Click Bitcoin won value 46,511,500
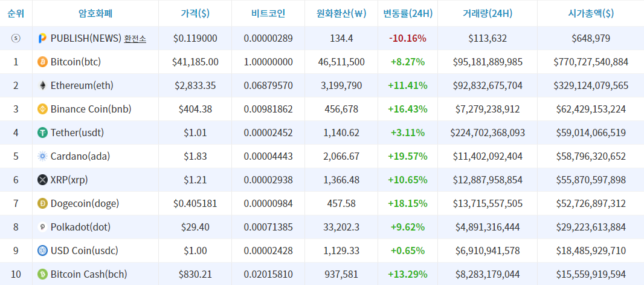The height and width of the screenshot is (285, 644). tap(341, 62)
